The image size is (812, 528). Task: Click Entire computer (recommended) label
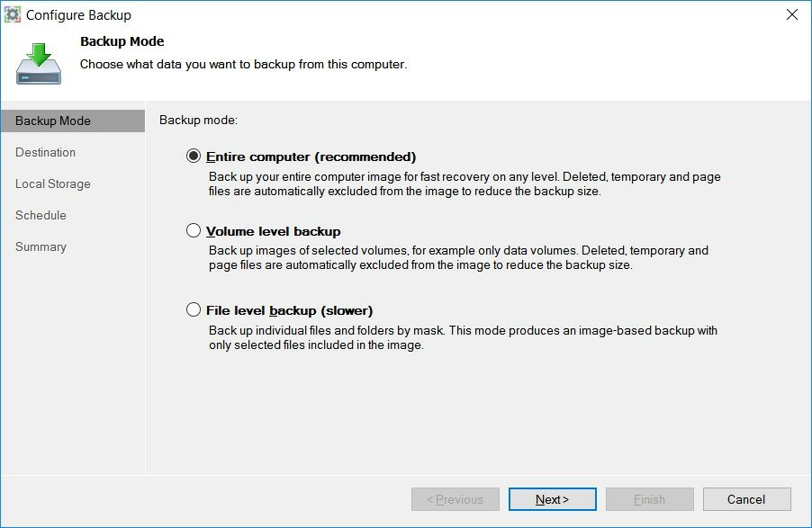(x=311, y=157)
